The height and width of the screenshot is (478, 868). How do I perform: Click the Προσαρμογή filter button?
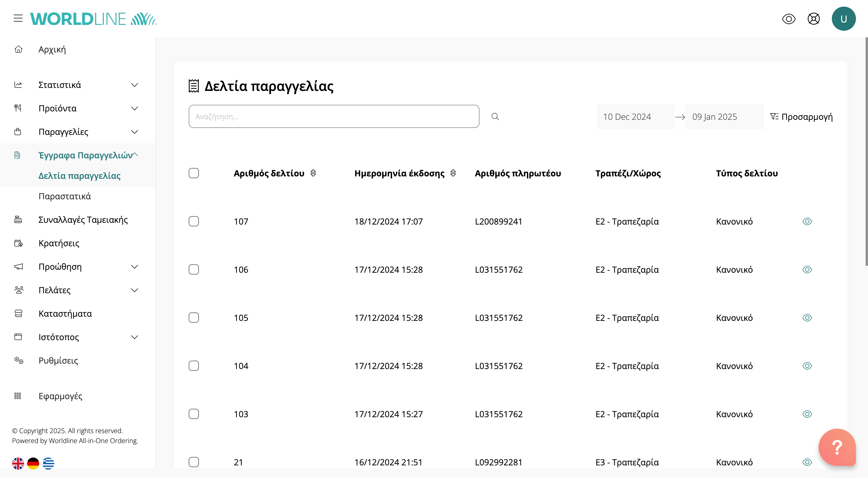tap(801, 117)
